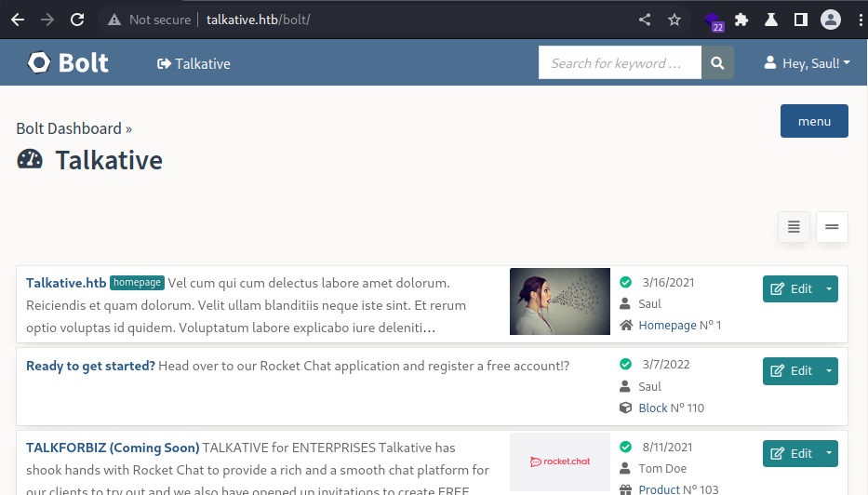The width and height of the screenshot is (868, 495).
Task: Click the flask labs icon
Action: click(771, 20)
